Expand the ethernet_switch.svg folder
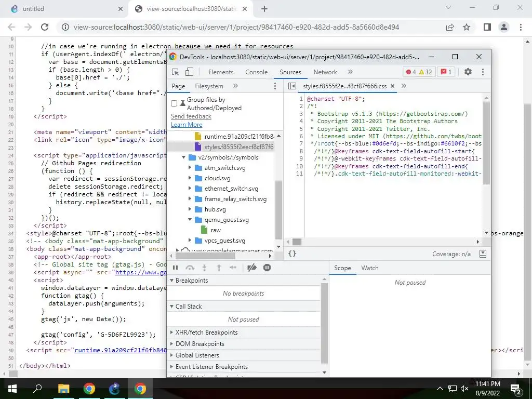The image size is (532, 399). click(x=190, y=189)
